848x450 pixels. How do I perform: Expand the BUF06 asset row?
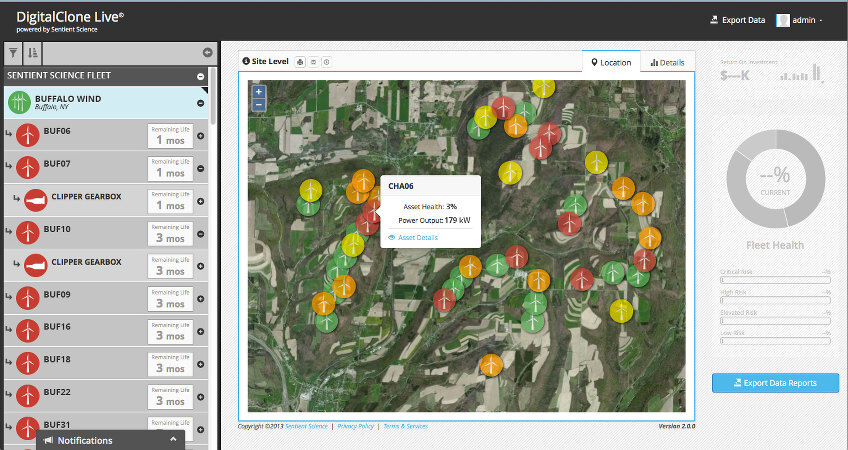click(x=200, y=137)
